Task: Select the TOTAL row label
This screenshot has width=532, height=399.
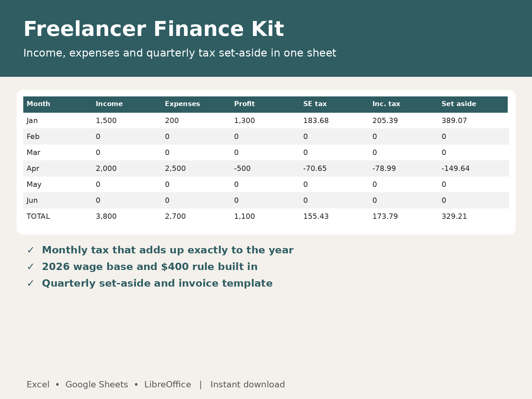Action: coord(38,216)
